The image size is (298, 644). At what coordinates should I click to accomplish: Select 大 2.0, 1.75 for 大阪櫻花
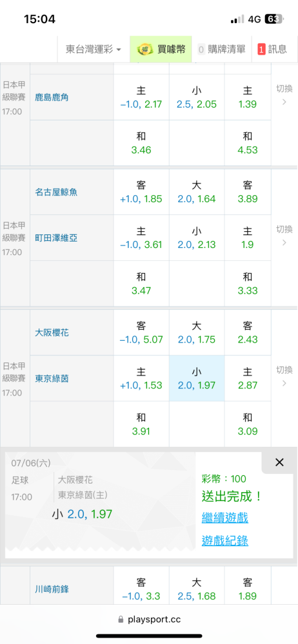point(197,332)
